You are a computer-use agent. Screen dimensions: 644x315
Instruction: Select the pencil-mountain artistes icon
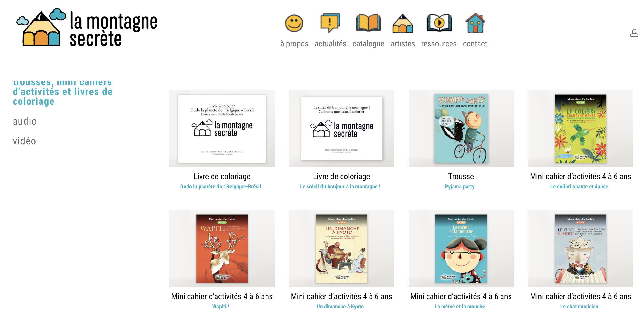402,23
